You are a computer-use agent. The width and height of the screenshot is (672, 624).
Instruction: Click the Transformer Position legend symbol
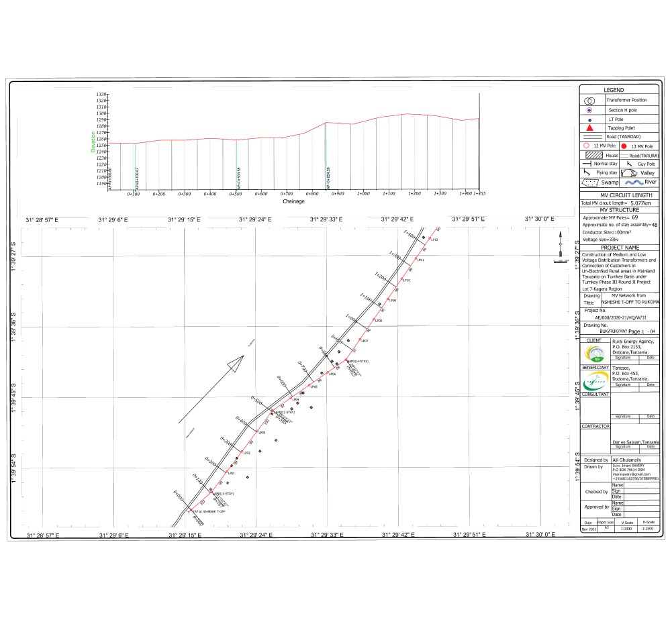589,100
